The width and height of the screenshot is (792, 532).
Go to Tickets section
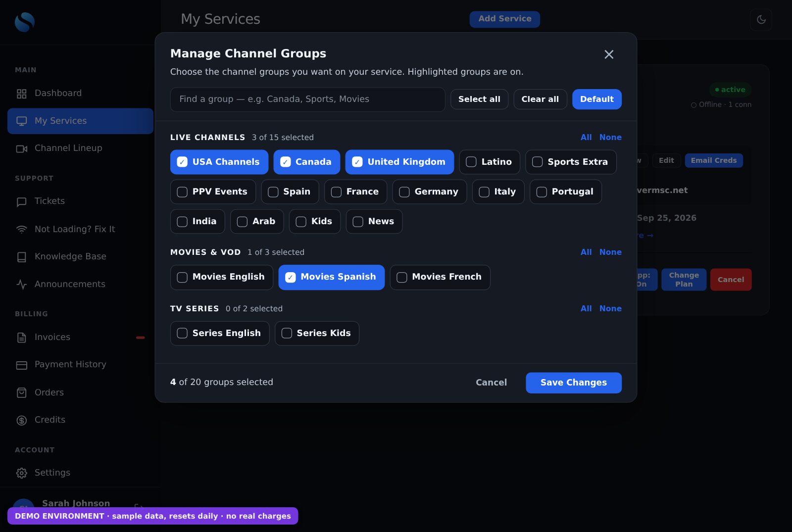[x=80, y=201]
